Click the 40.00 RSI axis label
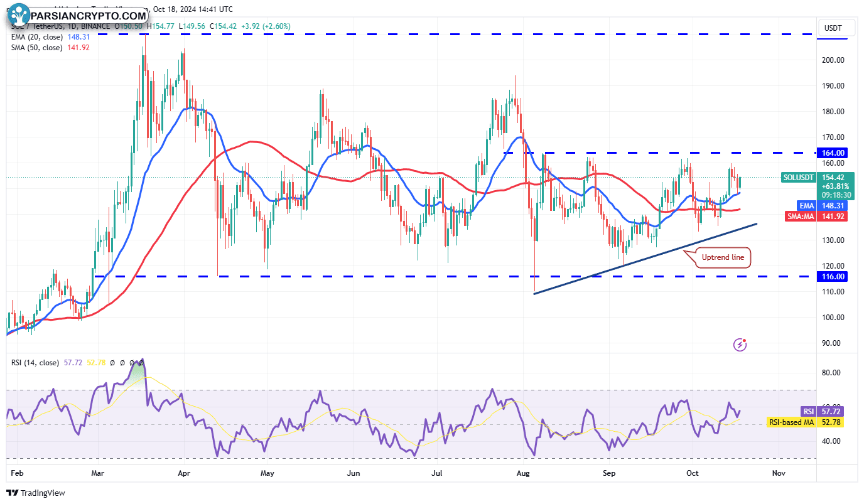The image size is (864, 504). pyautogui.click(x=831, y=441)
